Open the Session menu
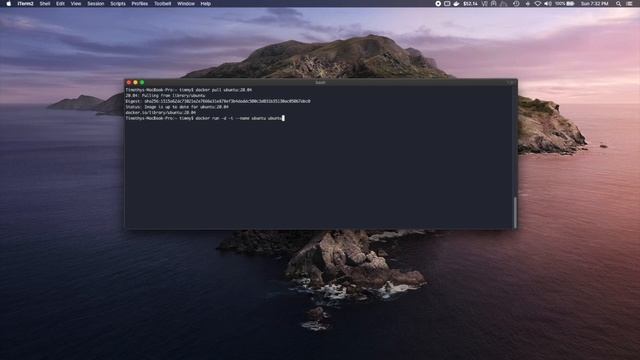 (x=96, y=4)
